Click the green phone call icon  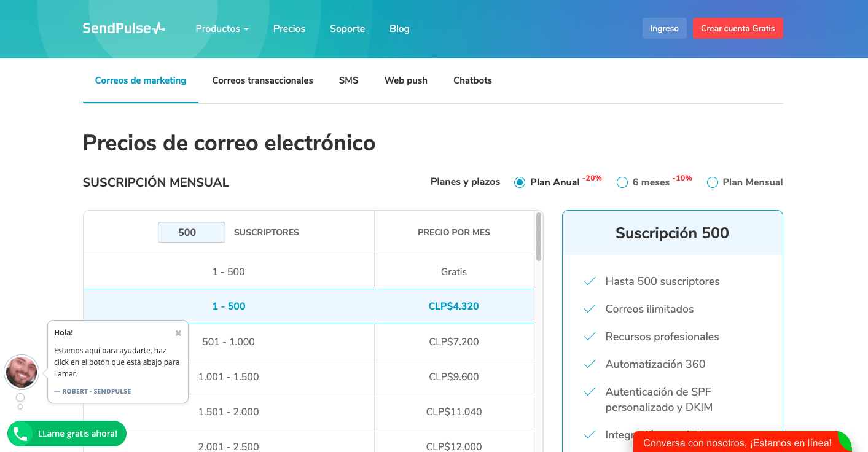[20, 434]
